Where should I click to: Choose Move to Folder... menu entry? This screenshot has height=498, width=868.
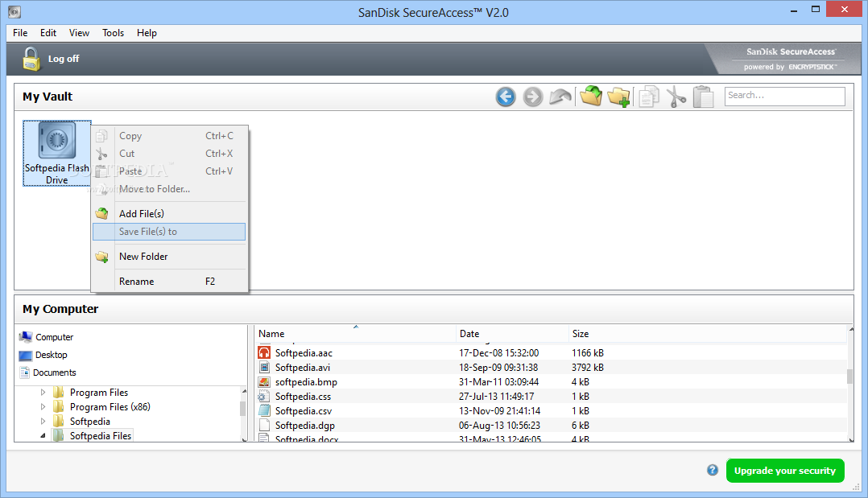click(169, 189)
